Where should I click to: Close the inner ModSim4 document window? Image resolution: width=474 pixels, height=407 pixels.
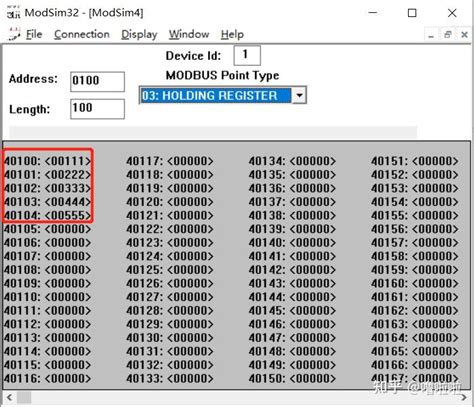click(464, 34)
